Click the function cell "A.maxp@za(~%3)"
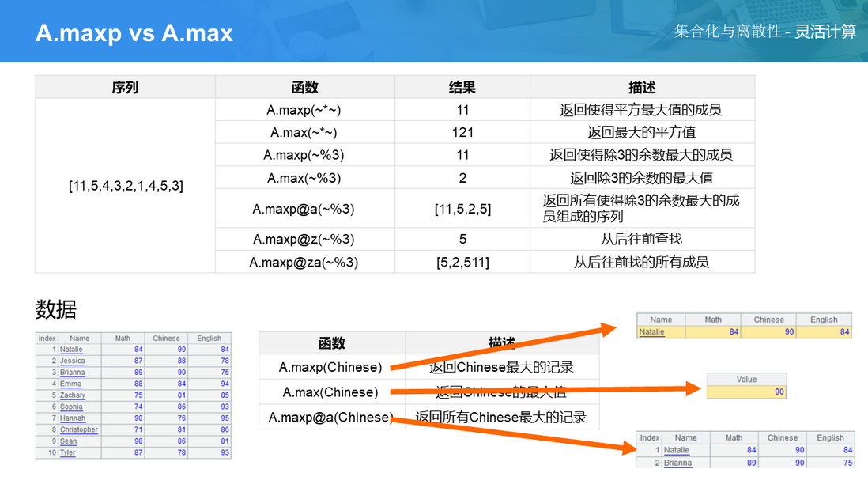The image size is (868, 488). coord(304,262)
